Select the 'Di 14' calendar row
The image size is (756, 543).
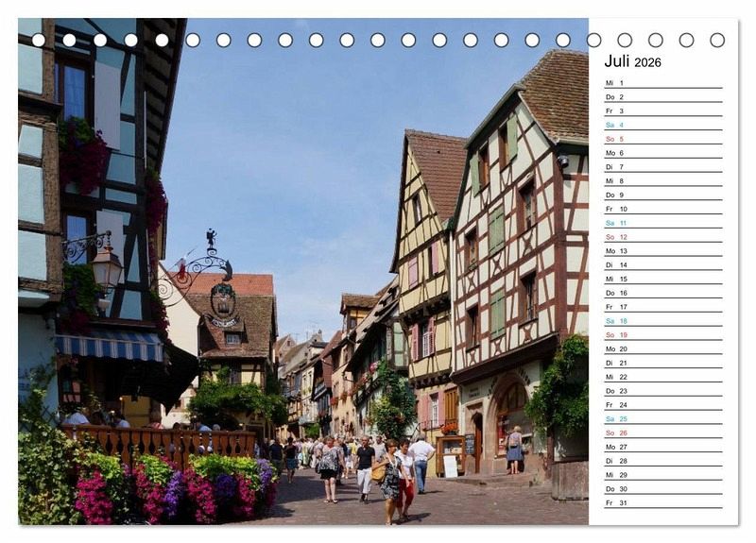click(x=663, y=264)
